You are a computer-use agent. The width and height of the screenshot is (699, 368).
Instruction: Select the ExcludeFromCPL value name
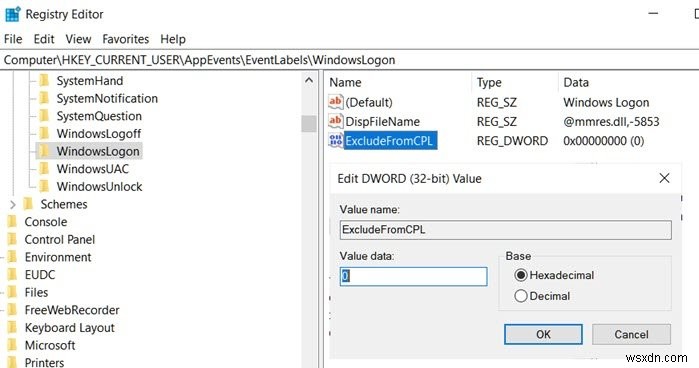pos(391,141)
